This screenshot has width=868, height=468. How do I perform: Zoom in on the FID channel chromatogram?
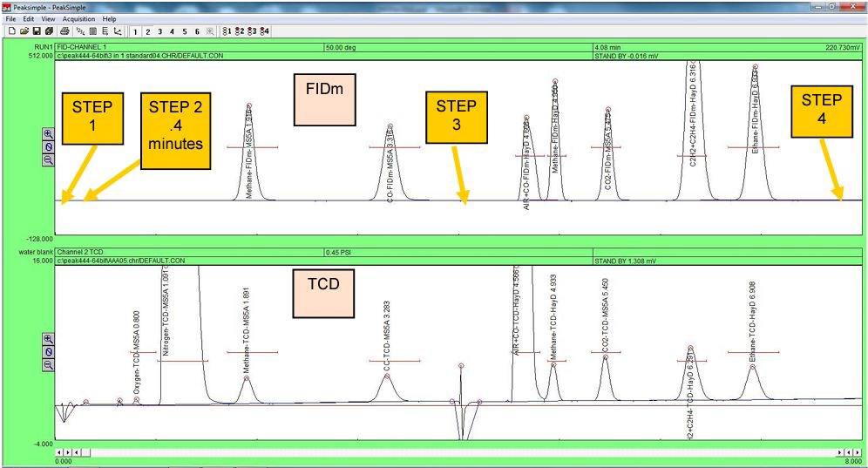[x=47, y=134]
